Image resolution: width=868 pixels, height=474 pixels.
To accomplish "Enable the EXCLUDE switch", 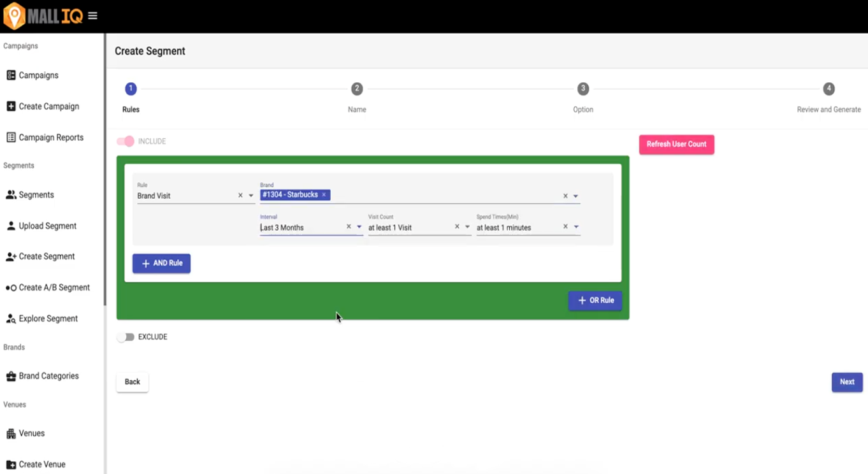I will 126,337.
